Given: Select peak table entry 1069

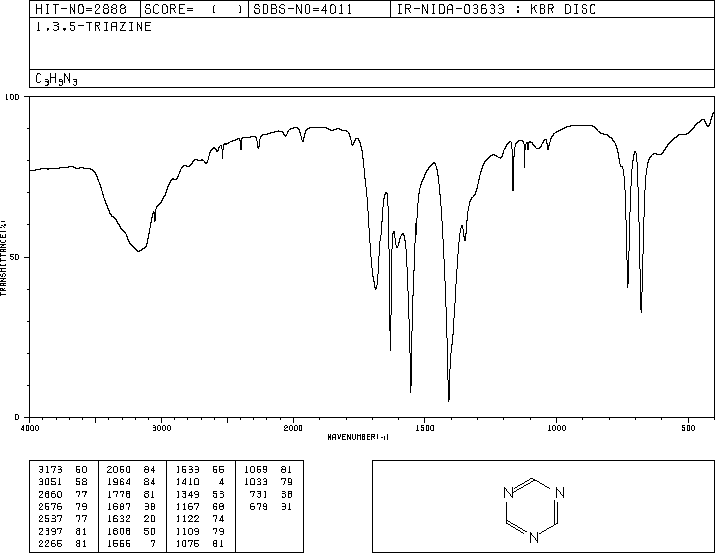Looking at the screenshot, I should tap(268, 470).
